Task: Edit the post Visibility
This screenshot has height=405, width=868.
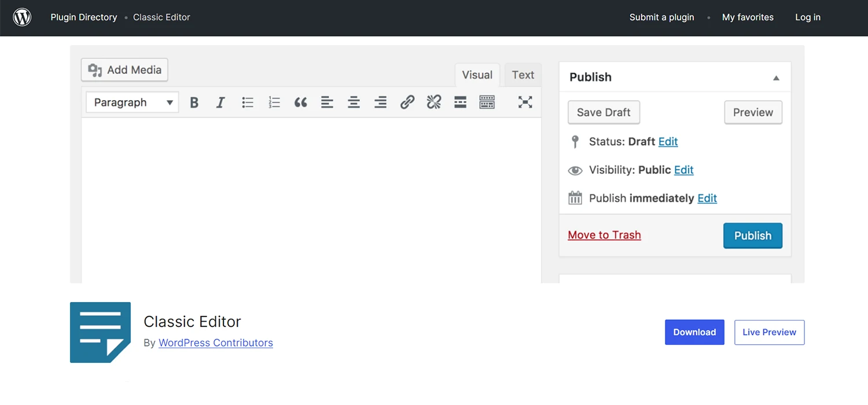Action: (x=683, y=170)
